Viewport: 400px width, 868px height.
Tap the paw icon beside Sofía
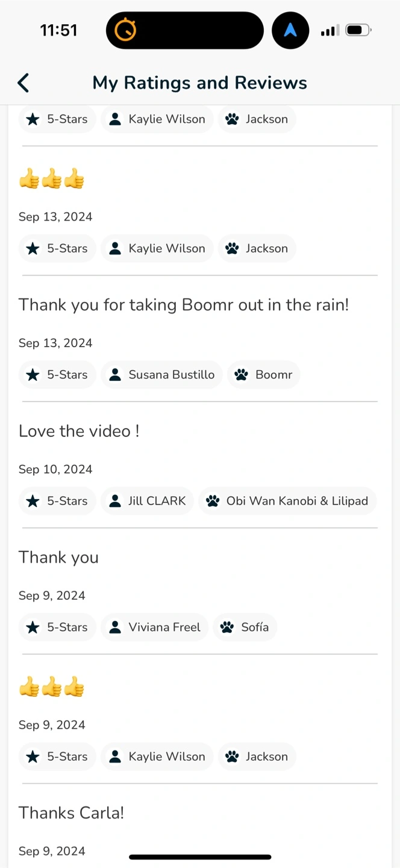[x=227, y=627]
